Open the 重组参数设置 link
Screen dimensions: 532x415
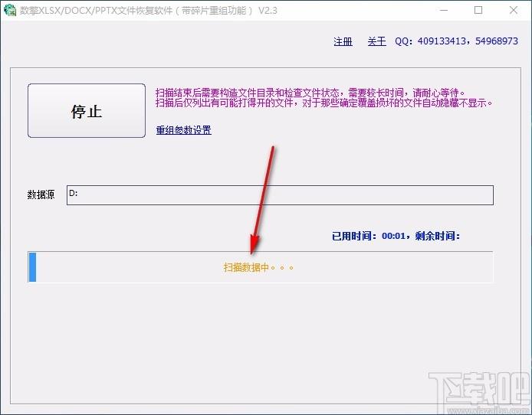[x=183, y=129]
